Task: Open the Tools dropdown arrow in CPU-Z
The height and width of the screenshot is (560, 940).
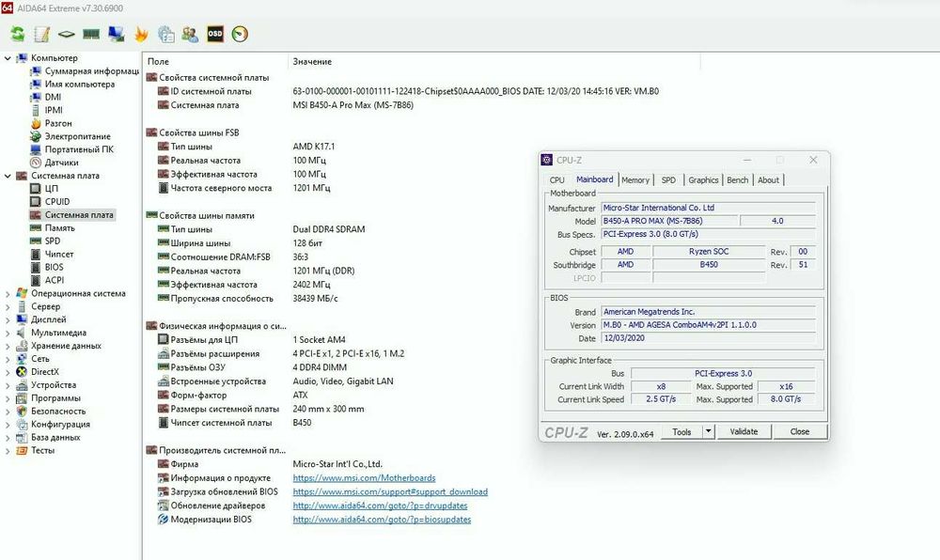Action: coord(708,432)
